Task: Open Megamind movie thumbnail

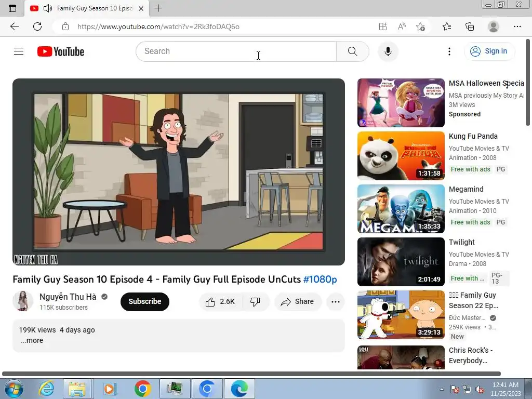Action: click(401, 209)
